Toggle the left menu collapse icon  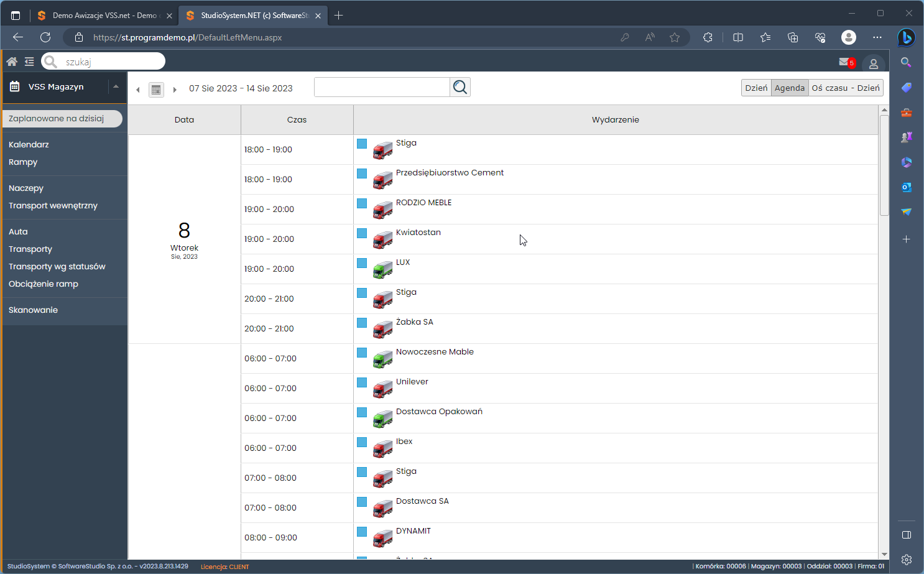[29, 62]
